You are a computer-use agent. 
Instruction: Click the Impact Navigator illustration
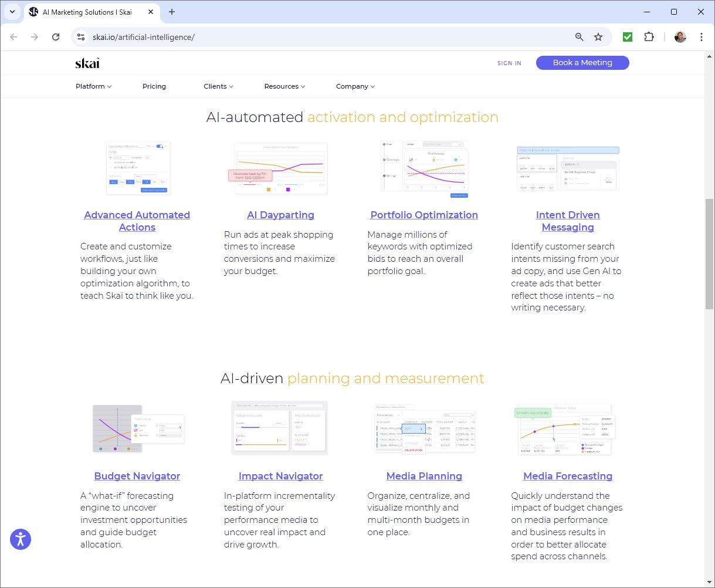point(280,428)
